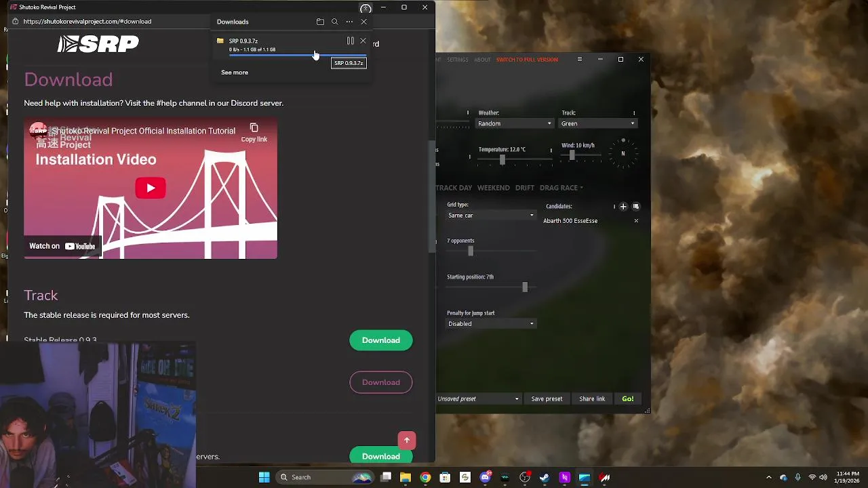Click the candidates list icon beside plus

[636, 207]
